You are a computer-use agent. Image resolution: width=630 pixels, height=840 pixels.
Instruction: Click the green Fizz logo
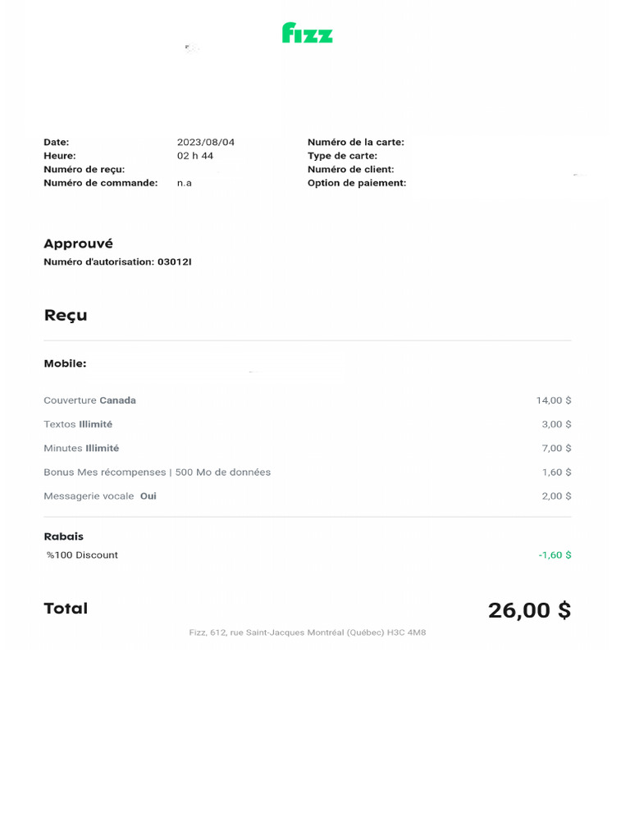tap(307, 33)
